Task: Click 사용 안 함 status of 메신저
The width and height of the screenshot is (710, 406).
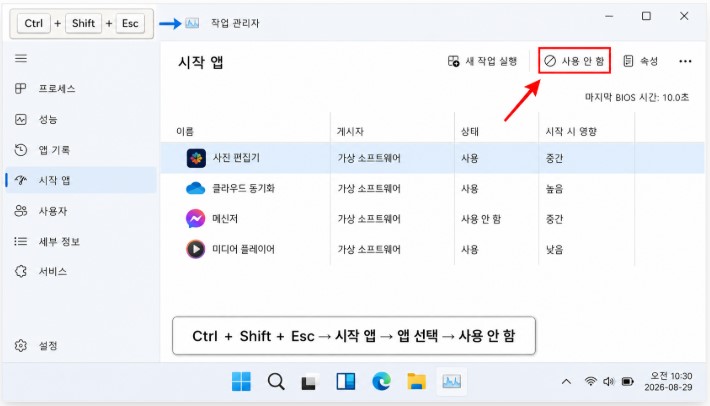Action: (481, 219)
